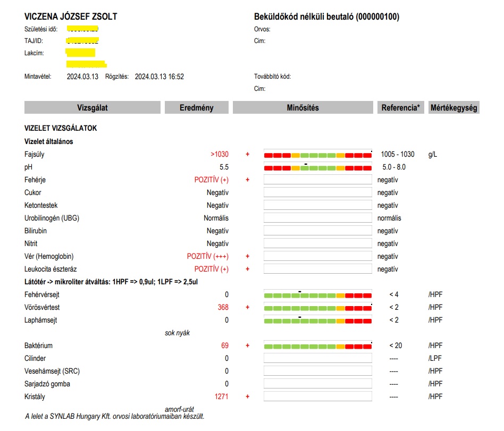Click the Referencia* column header
This screenshot has height=431, width=504.
click(x=400, y=108)
